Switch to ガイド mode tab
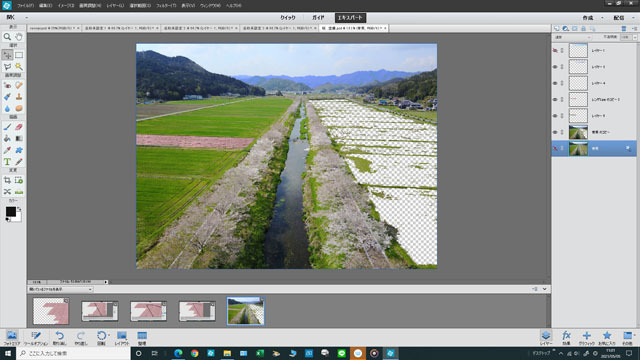The height and width of the screenshot is (360, 640). click(318, 18)
